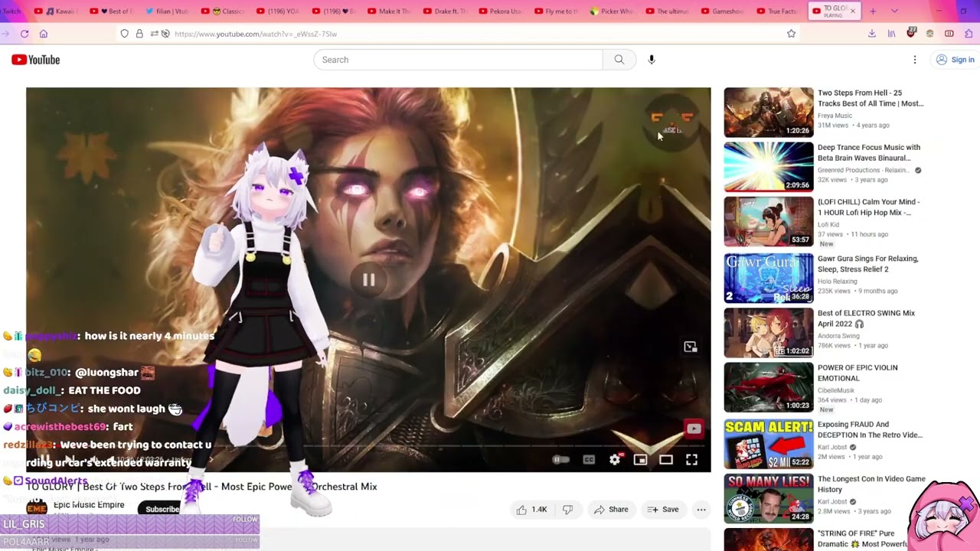Open the extensions puzzle icon
Image resolution: width=980 pixels, height=551 pixels.
tap(969, 34)
